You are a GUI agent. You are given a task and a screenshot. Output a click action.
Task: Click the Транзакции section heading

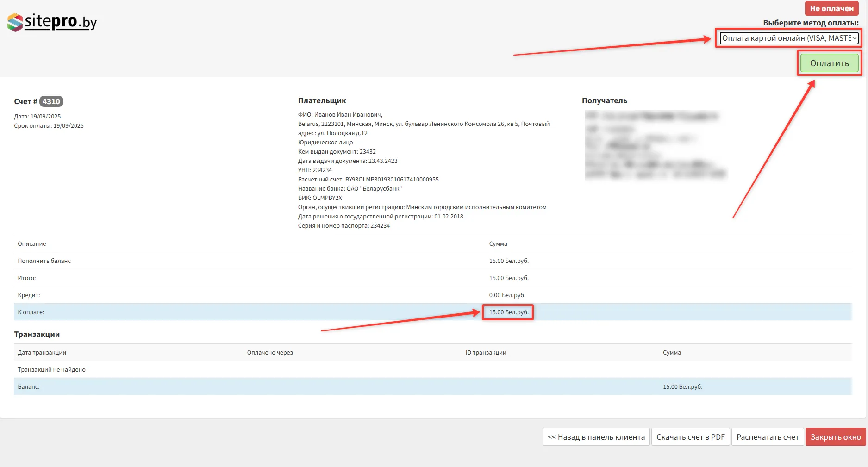(37, 334)
